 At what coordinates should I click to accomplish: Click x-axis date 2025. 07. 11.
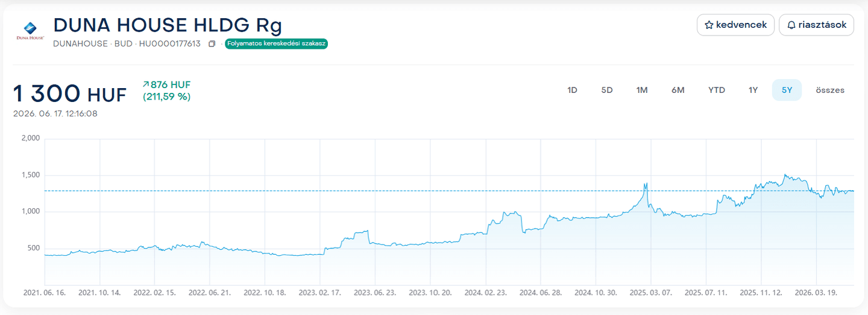pyautogui.click(x=706, y=293)
